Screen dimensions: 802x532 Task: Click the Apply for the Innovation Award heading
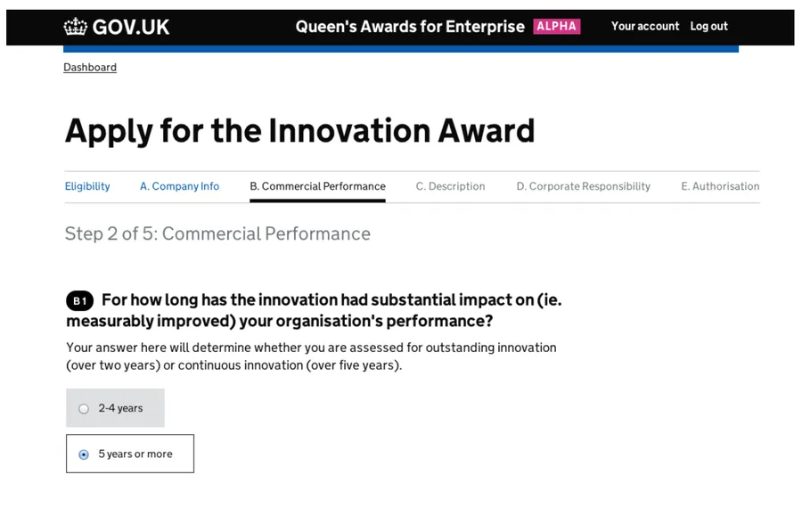pyautogui.click(x=299, y=131)
